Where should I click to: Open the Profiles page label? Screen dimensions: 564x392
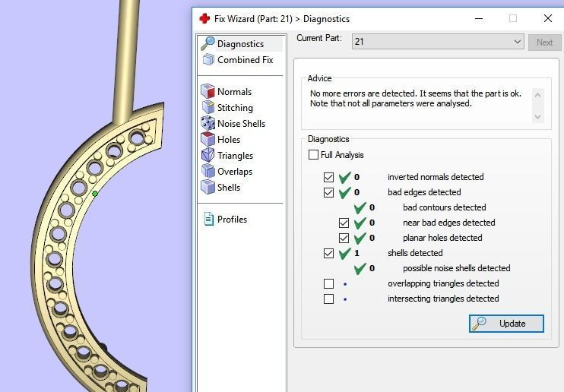(233, 220)
